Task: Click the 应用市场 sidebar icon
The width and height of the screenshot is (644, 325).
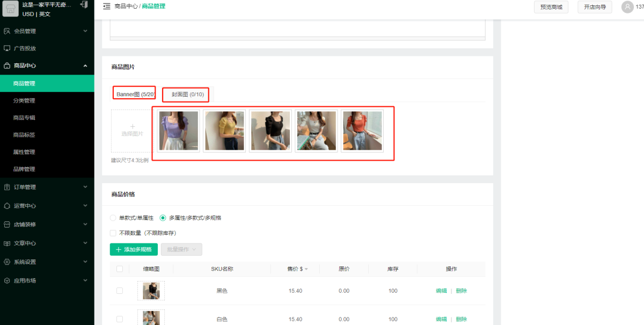Action: click(7, 280)
